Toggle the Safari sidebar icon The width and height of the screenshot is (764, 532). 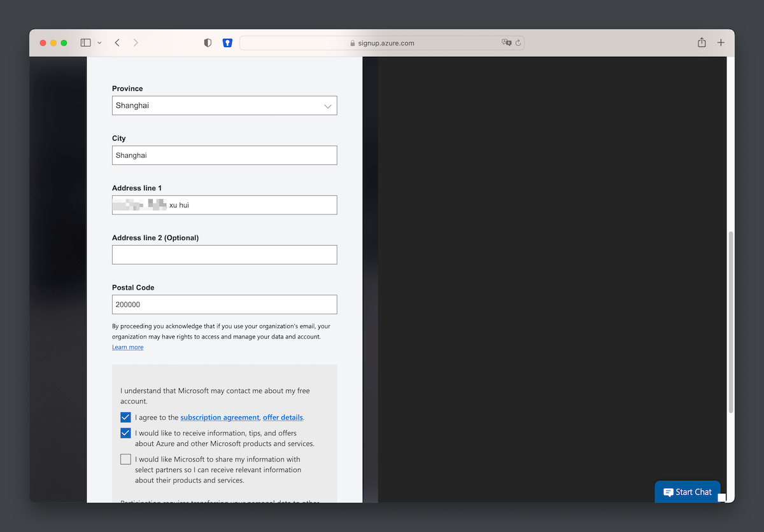[x=85, y=43]
